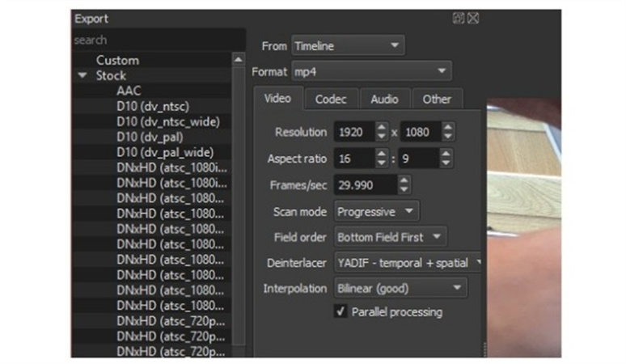Close the Export panel
Viewport: 626px width, 364px height.
click(x=473, y=18)
